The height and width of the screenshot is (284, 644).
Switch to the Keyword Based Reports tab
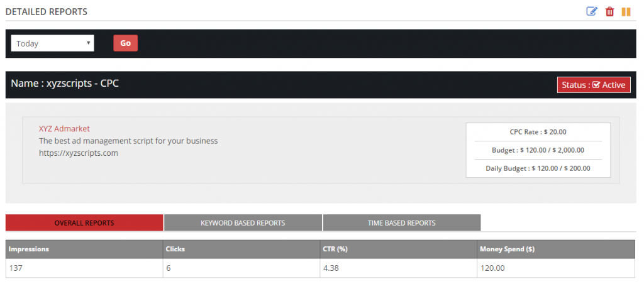pos(243,223)
